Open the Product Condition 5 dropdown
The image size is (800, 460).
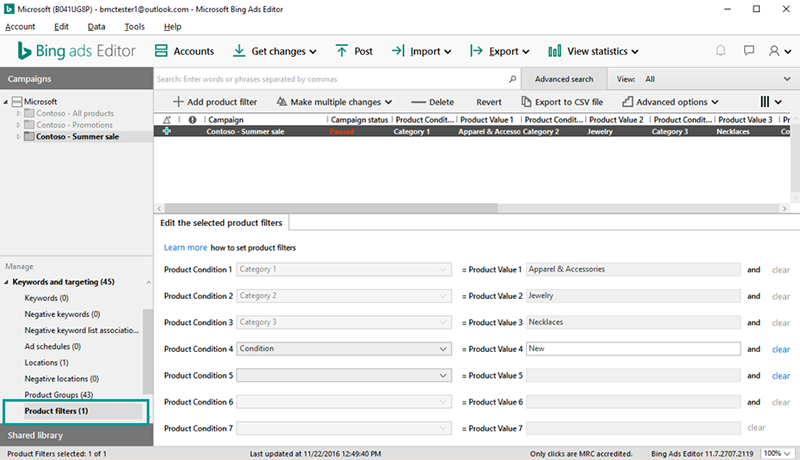click(344, 375)
